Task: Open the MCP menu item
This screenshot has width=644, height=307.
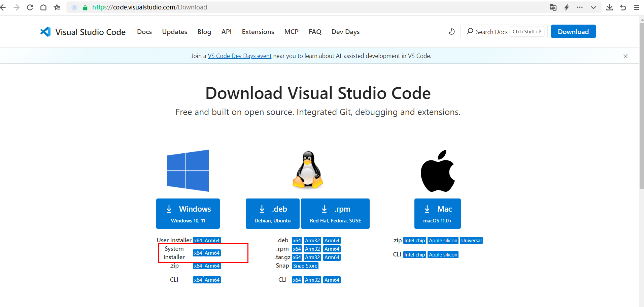Action: coord(291,32)
